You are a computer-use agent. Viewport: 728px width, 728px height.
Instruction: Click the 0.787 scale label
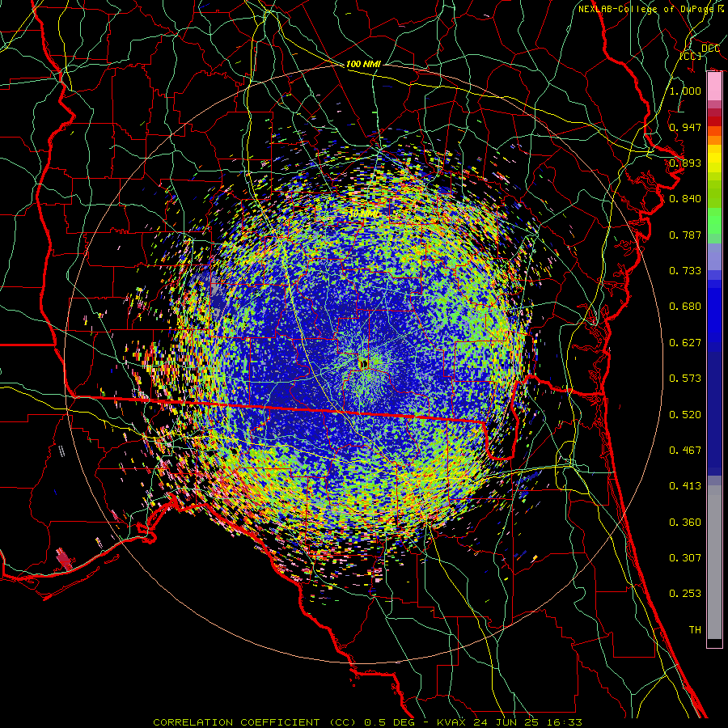[x=685, y=235]
